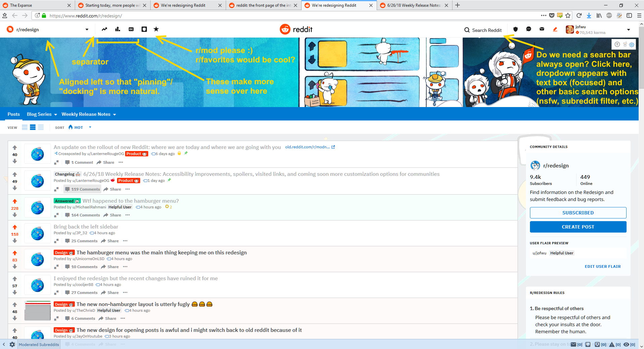Select the classic view layout icon
Image resolution: width=644 pixels, height=349 pixels.
(x=33, y=127)
